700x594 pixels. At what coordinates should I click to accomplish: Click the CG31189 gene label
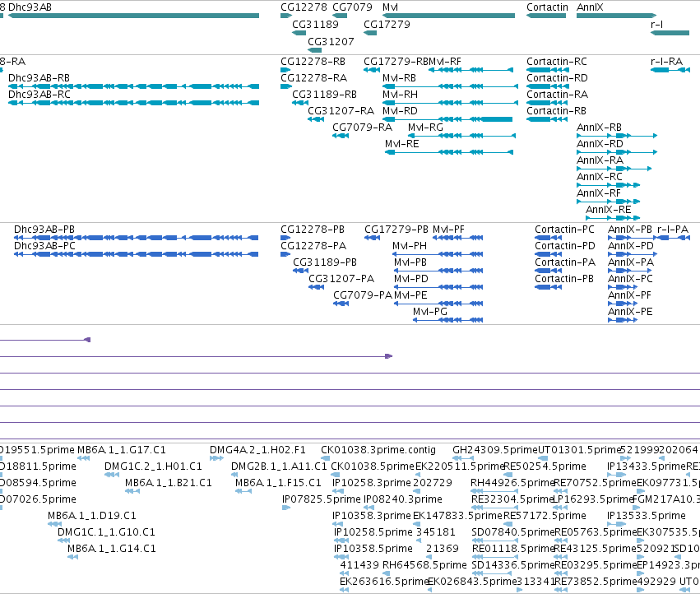coord(316,24)
